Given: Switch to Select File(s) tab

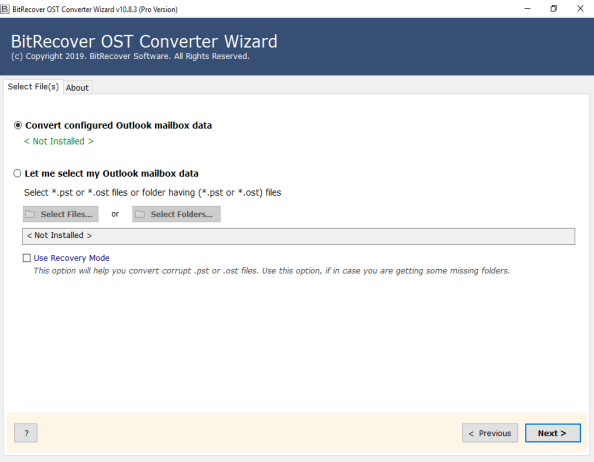Looking at the screenshot, I should [x=33, y=87].
